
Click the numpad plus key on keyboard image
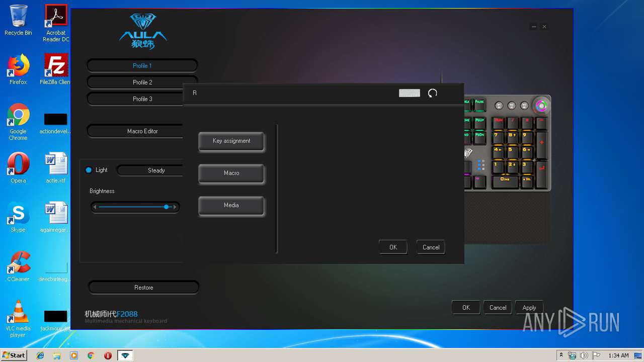pos(542,145)
